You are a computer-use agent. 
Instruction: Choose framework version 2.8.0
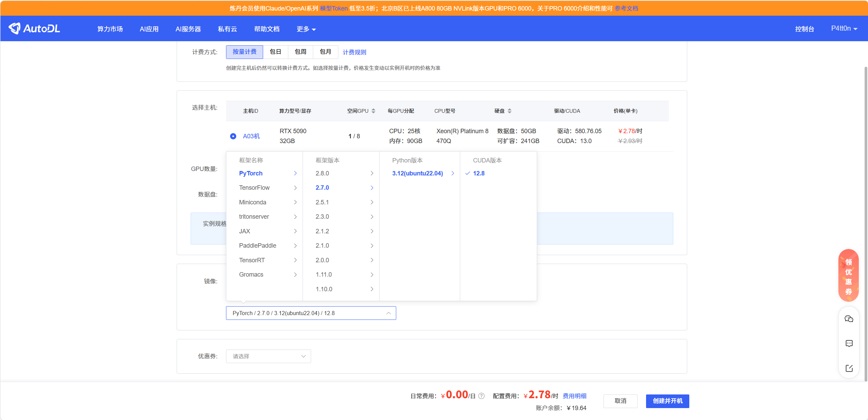341,173
